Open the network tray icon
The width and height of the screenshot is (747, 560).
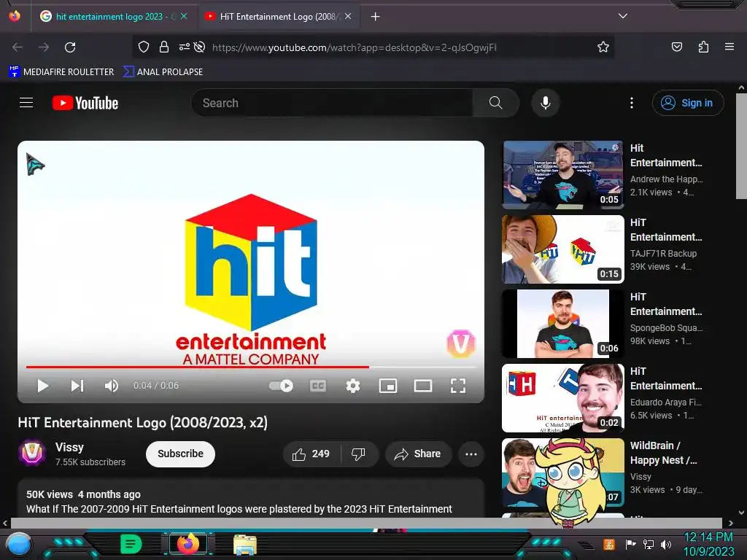[x=649, y=544]
